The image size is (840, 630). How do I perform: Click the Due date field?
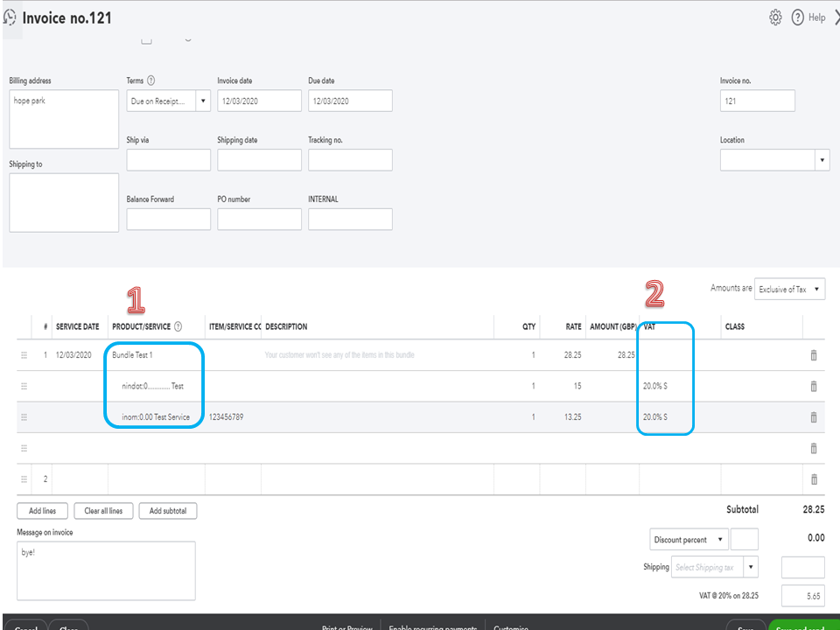tap(350, 101)
